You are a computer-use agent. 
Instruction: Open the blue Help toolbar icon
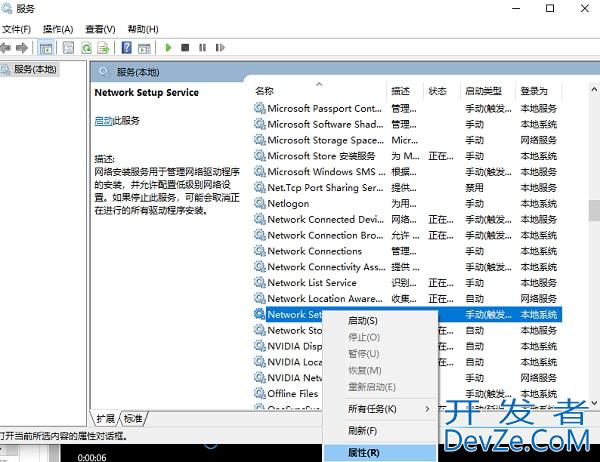[126, 48]
